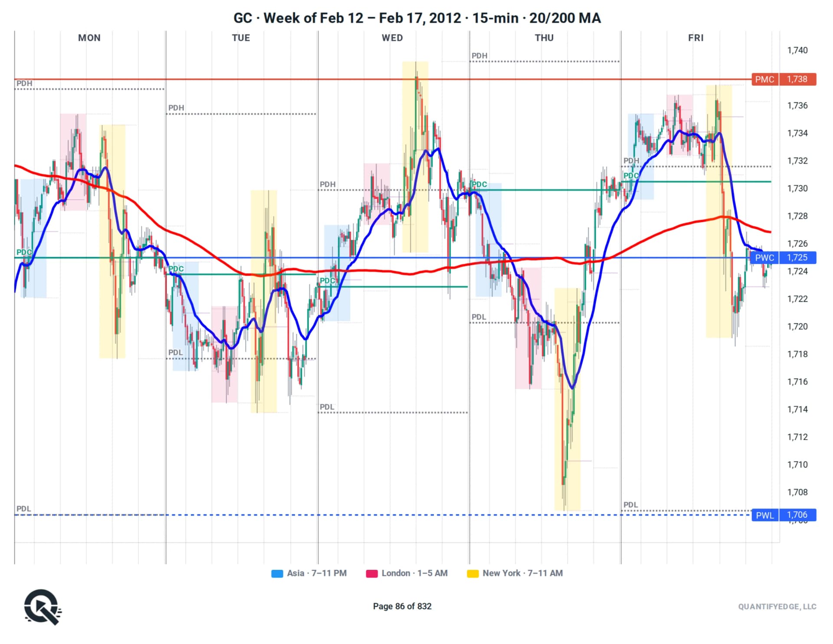Click Friday's green PDC label

point(631,176)
